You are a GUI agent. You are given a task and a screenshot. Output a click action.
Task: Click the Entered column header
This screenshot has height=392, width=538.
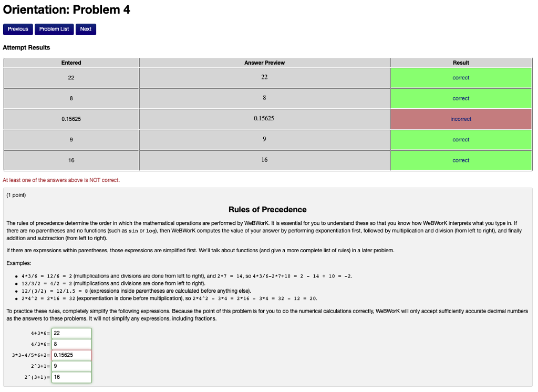[71, 63]
